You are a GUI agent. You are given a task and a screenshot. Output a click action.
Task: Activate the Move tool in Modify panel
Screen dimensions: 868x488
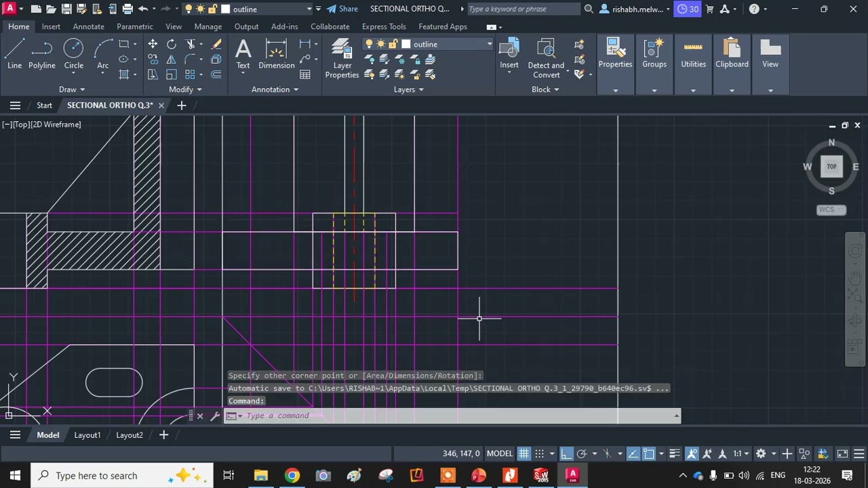(x=153, y=44)
